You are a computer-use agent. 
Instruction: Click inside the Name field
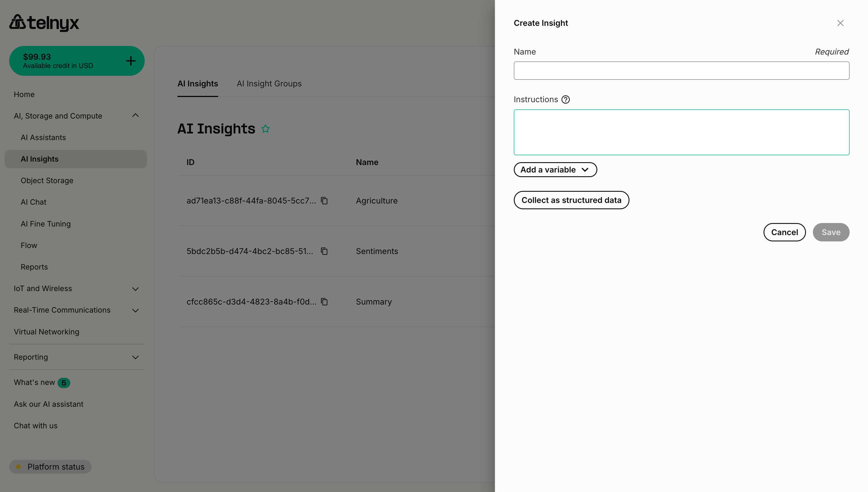click(681, 70)
